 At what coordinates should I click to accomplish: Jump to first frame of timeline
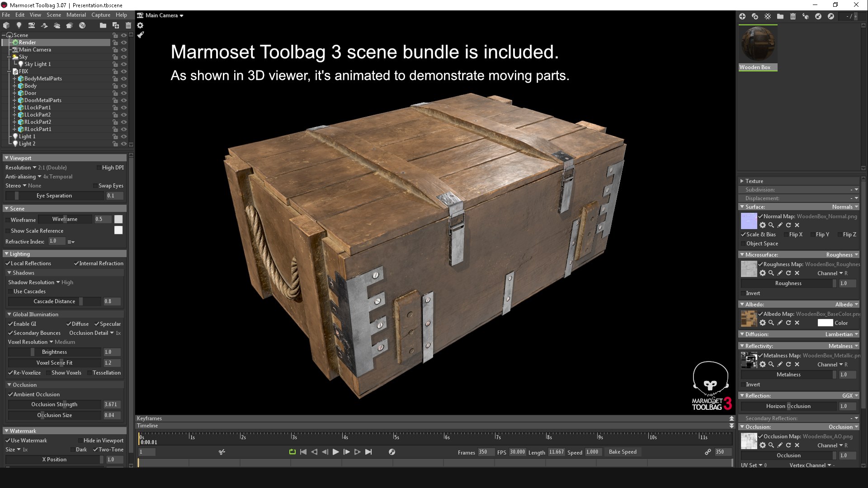pyautogui.click(x=303, y=452)
